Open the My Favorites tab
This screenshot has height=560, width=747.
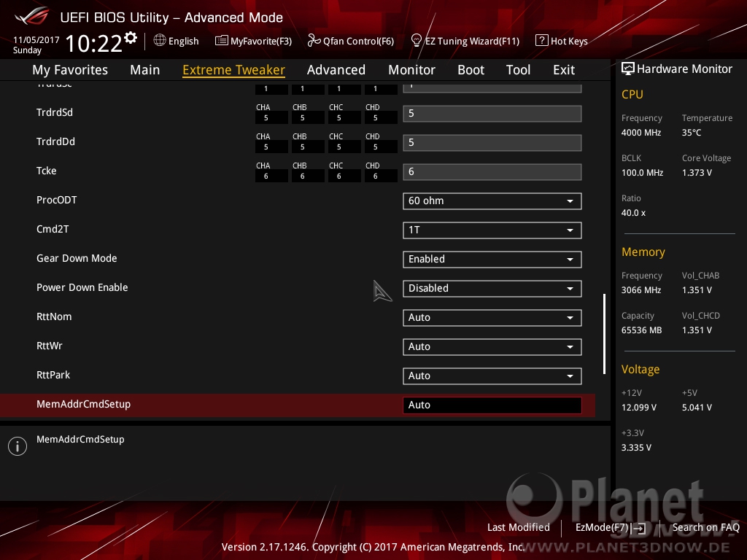(70, 70)
